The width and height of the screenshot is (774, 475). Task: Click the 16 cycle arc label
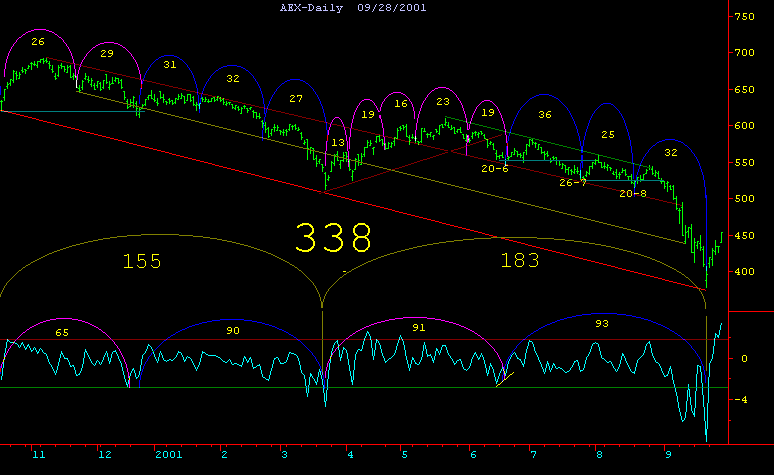(401, 104)
